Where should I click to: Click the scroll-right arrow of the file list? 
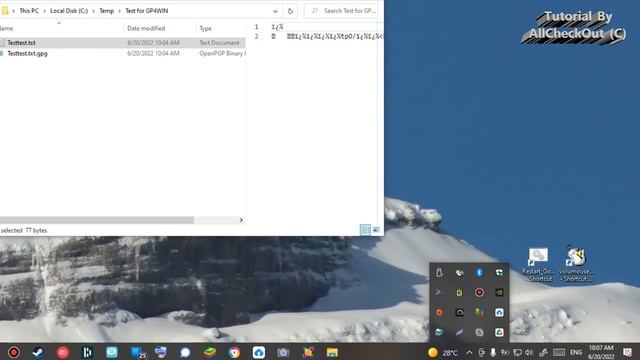click(241, 220)
